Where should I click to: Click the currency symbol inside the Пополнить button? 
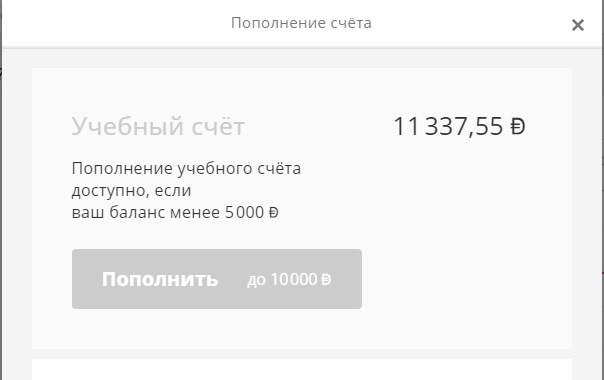tap(326, 279)
